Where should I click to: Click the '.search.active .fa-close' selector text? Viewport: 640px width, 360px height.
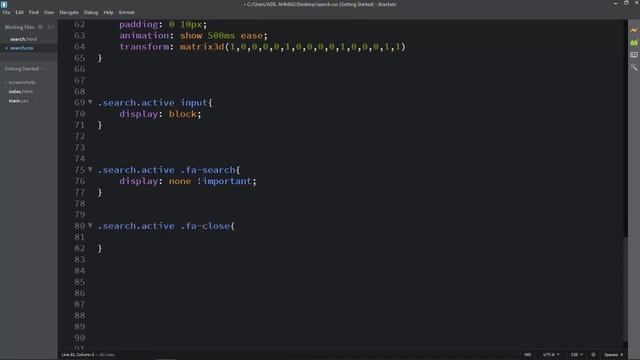pyautogui.click(x=164, y=226)
